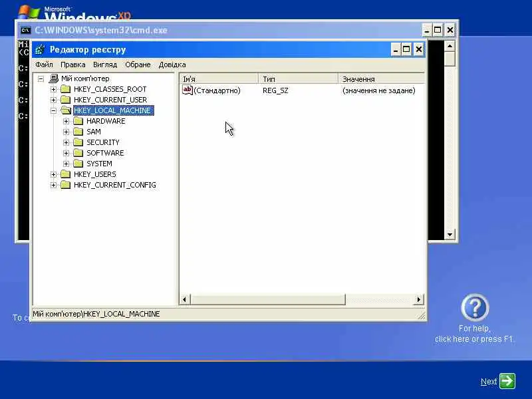
Task: Collapse the Мій комп'ютер root node
Action: pyautogui.click(x=41, y=78)
